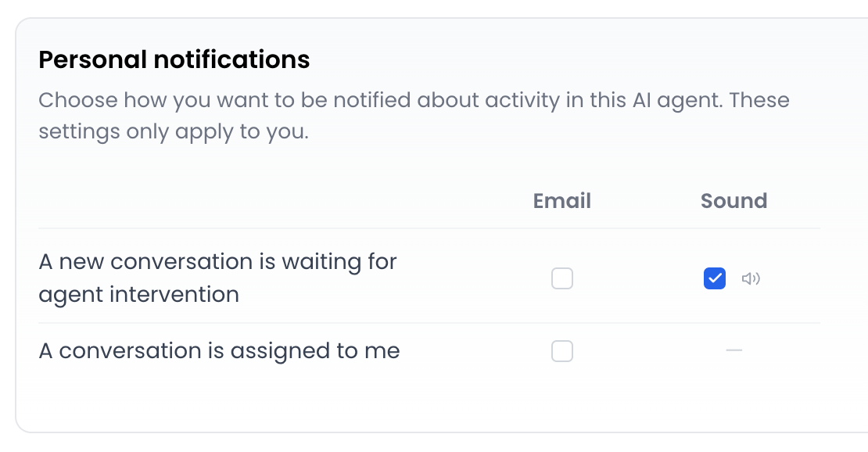
Task: Click the words 'AI agent' in the description
Action: 676,101
